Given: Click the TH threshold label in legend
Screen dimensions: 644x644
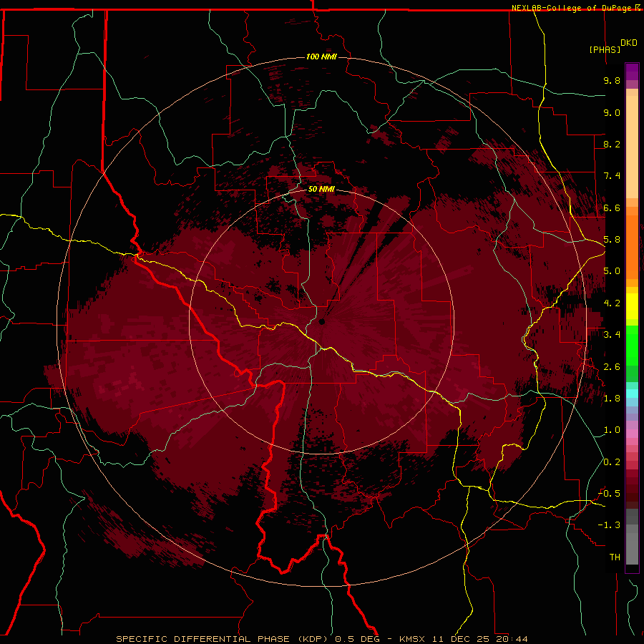Looking at the screenshot, I should [x=615, y=557].
